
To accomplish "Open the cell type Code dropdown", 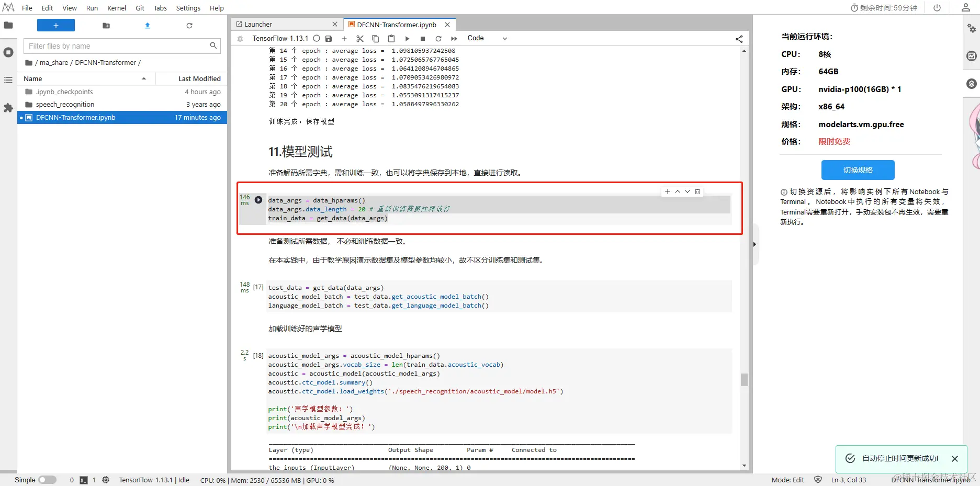I will 487,38.
